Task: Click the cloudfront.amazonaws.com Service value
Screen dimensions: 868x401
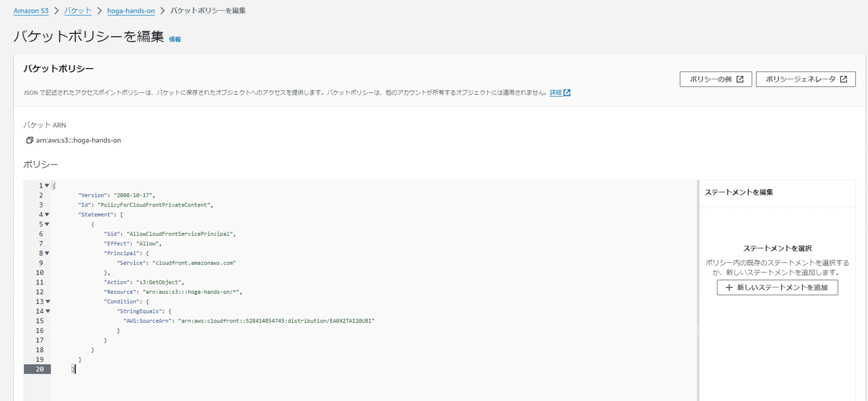Action: click(x=194, y=263)
